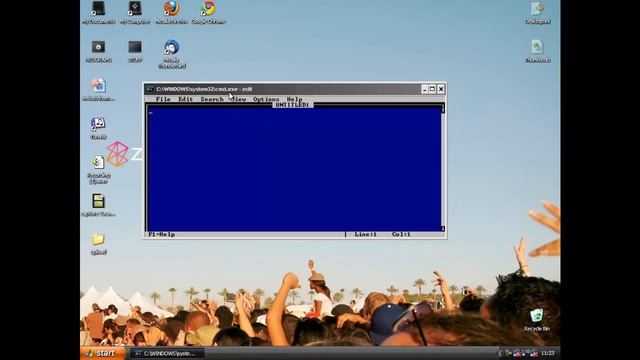Screen dimensions: 640x360
Task: Close the cmd.exe edit window
Action: (x=441, y=89)
